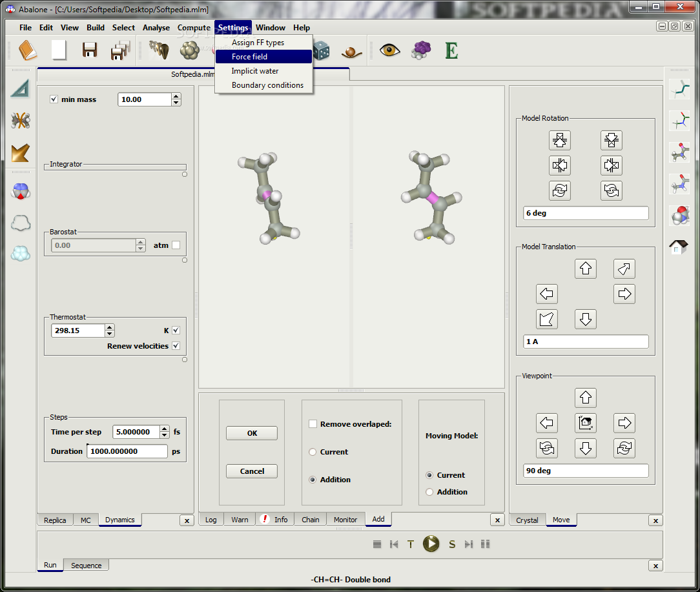This screenshot has width=700, height=592.
Task: Click the light blue cloud surface icon
Action: coord(21,254)
